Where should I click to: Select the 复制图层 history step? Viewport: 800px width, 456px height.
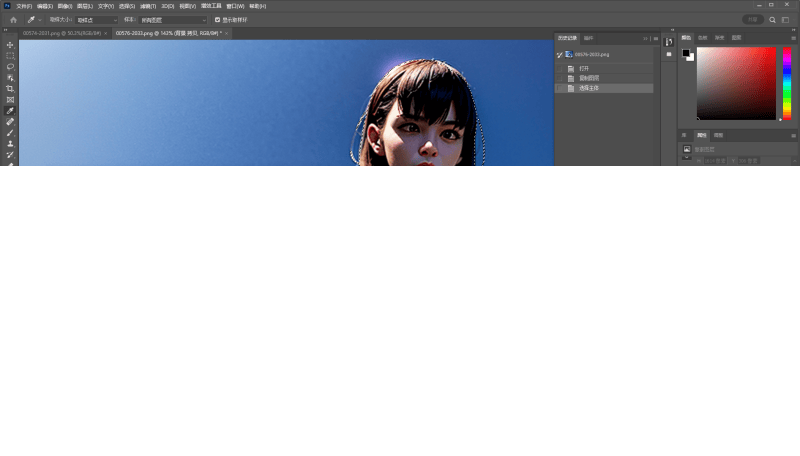[x=591, y=78]
